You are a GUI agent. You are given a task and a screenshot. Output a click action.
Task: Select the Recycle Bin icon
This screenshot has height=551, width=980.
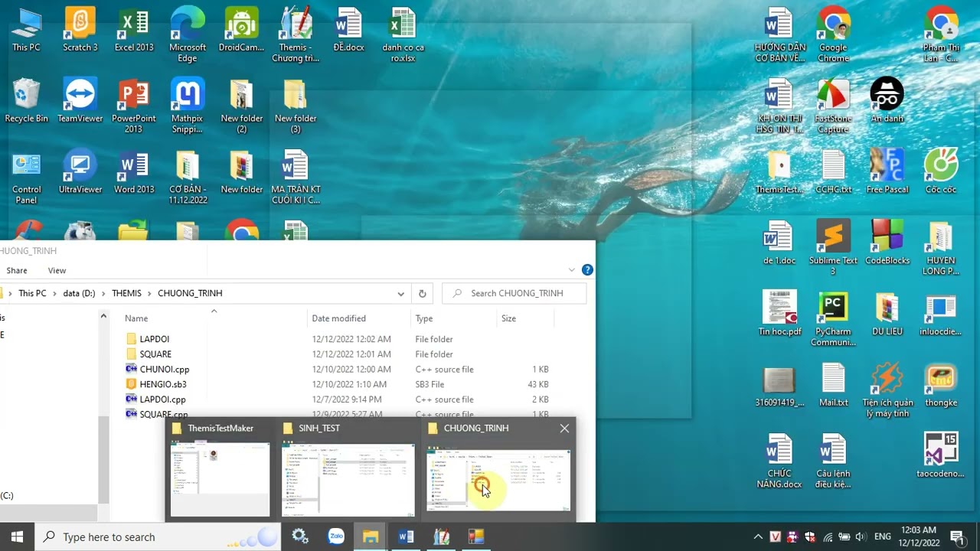coord(26,100)
